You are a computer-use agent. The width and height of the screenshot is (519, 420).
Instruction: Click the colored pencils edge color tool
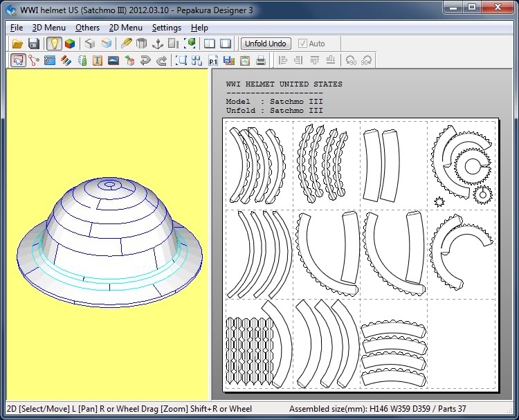pyautogui.click(x=66, y=61)
